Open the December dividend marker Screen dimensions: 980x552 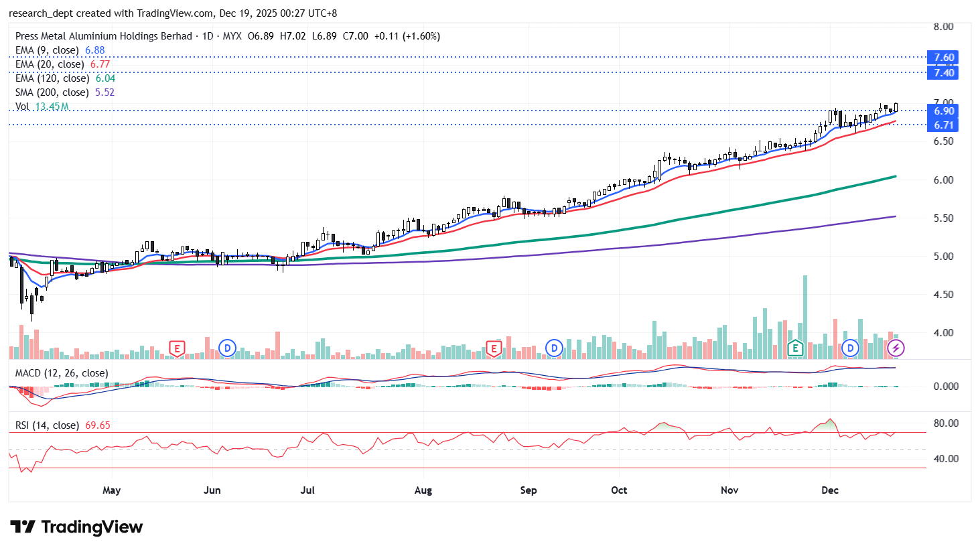pyautogui.click(x=850, y=348)
